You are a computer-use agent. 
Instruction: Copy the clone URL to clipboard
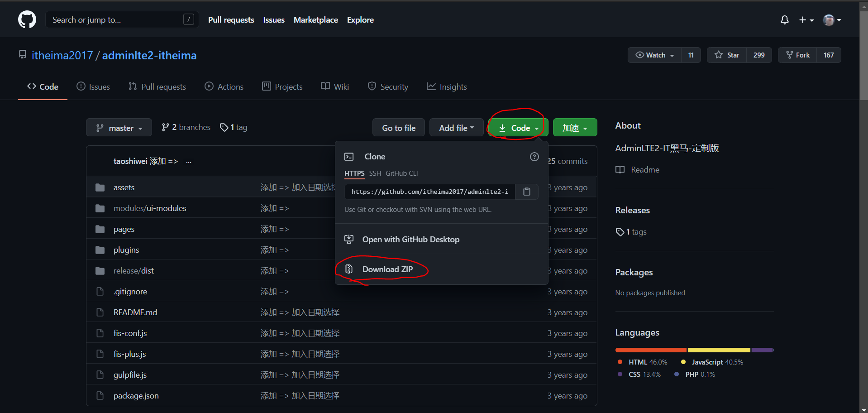pos(527,192)
